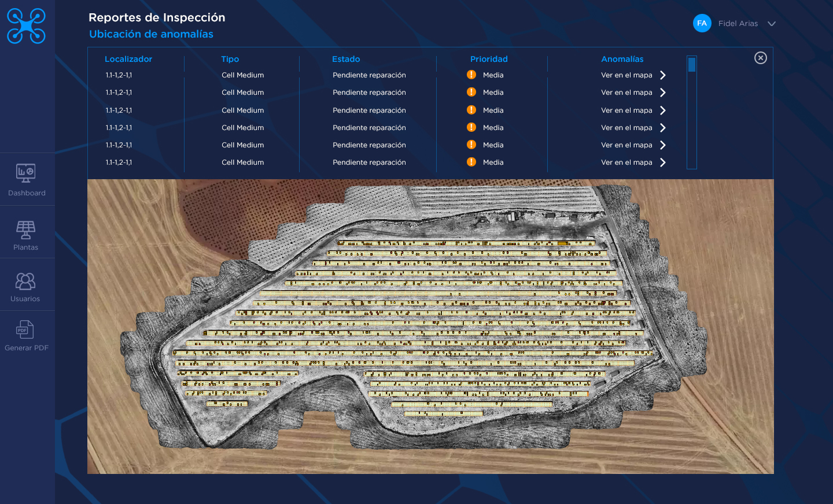The height and width of the screenshot is (504, 833).
Task: Click the chevron arrow in the first row
Action: point(663,75)
